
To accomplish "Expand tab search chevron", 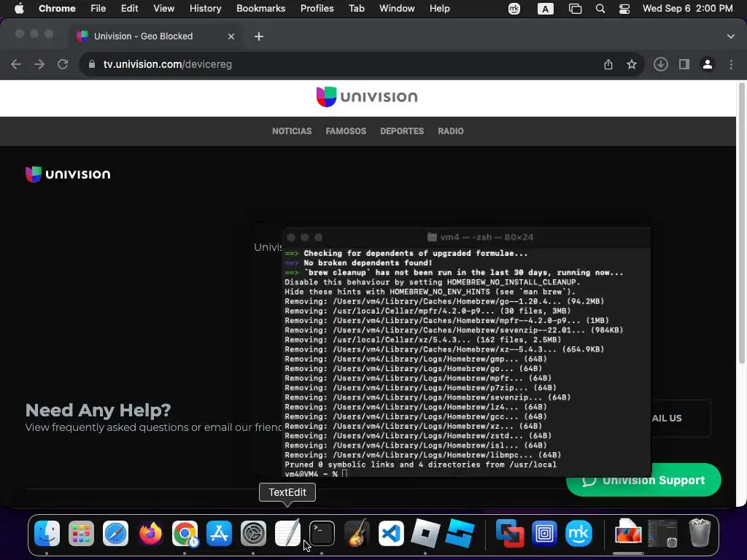I will coord(731,36).
